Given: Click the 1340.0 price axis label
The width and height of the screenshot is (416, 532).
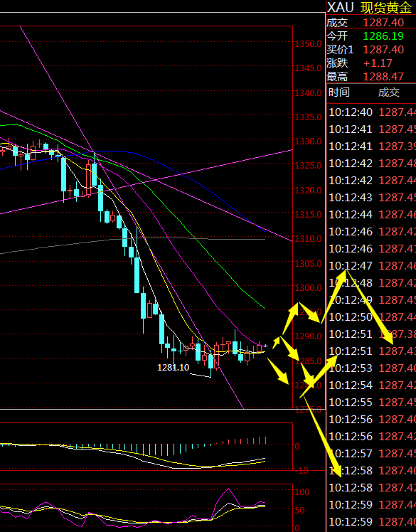Looking at the screenshot, I should click(x=308, y=92).
